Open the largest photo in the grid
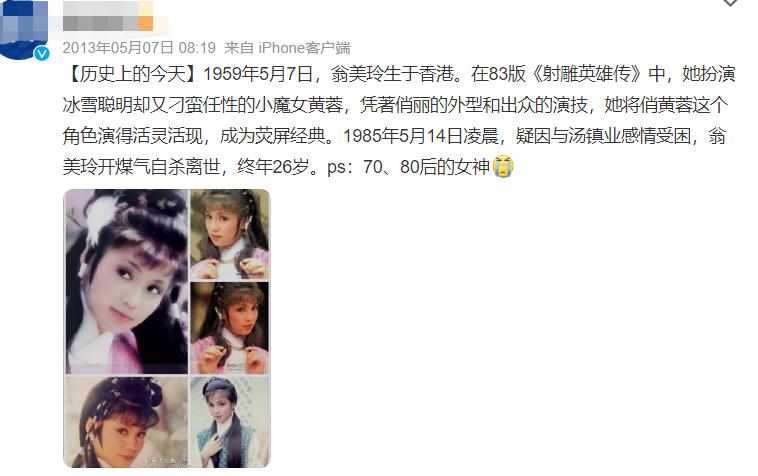 tap(127, 282)
